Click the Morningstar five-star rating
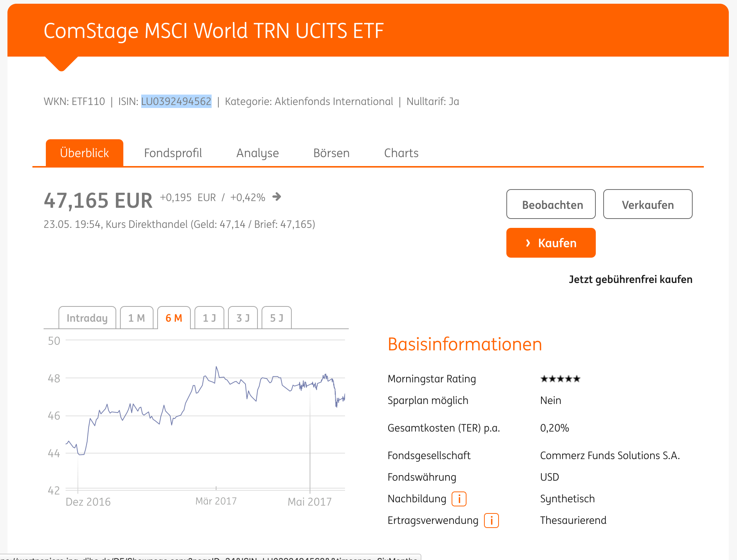 point(560,379)
